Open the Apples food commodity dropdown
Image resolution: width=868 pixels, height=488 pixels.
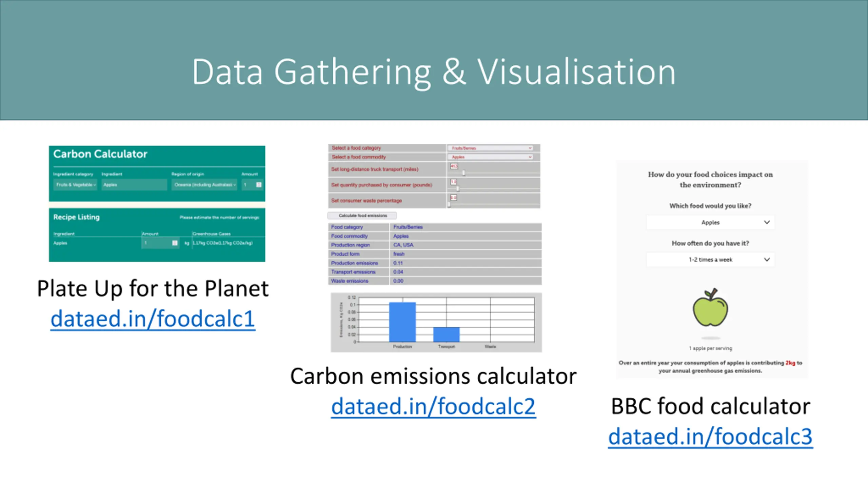click(490, 157)
